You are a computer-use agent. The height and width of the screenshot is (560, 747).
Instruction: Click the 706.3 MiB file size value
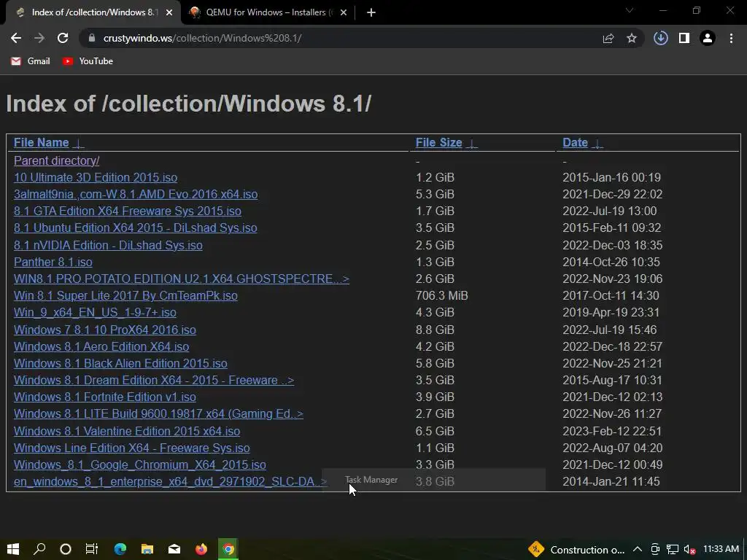(x=441, y=296)
